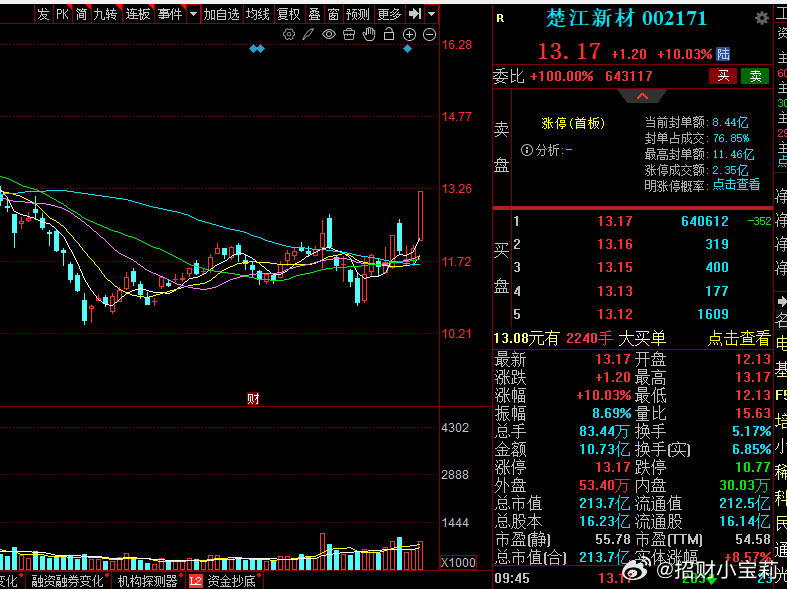Image resolution: width=787 pixels, height=589 pixels.
Task: Click the 窗 window button
Action: coord(333,14)
